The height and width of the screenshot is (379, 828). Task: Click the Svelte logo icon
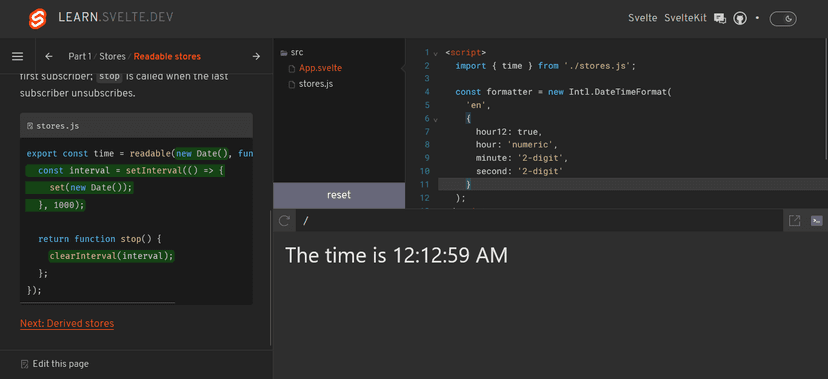(x=38, y=19)
